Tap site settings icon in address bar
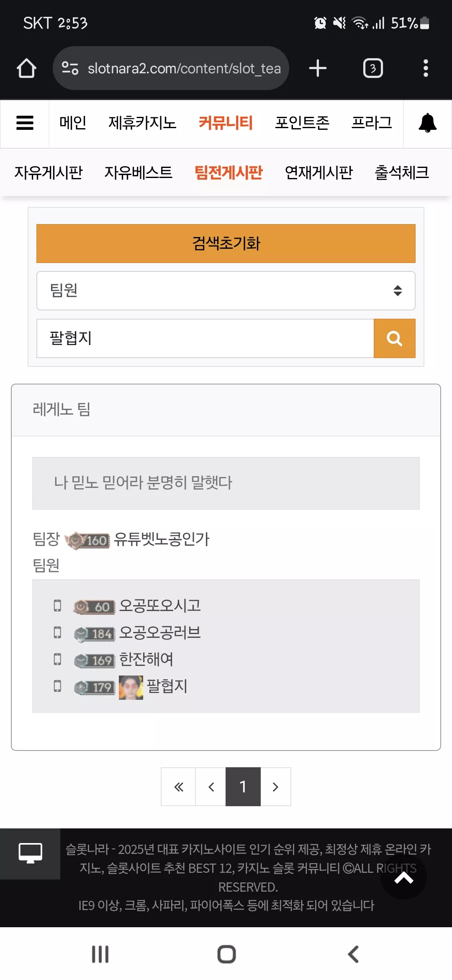This screenshot has height=980, width=452. click(x=70, y=68)
